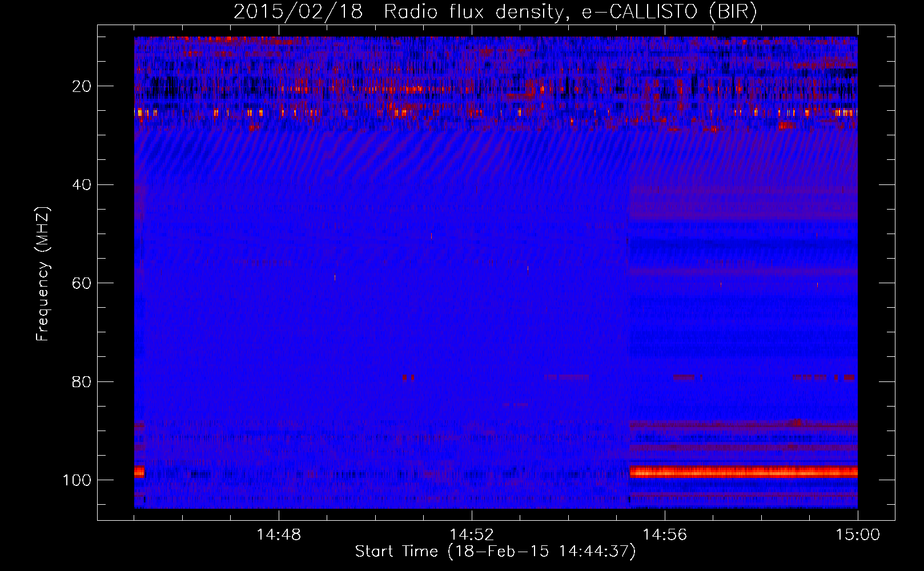
Task: Click the '14:48' time tick label
Action: pos(279,535)
